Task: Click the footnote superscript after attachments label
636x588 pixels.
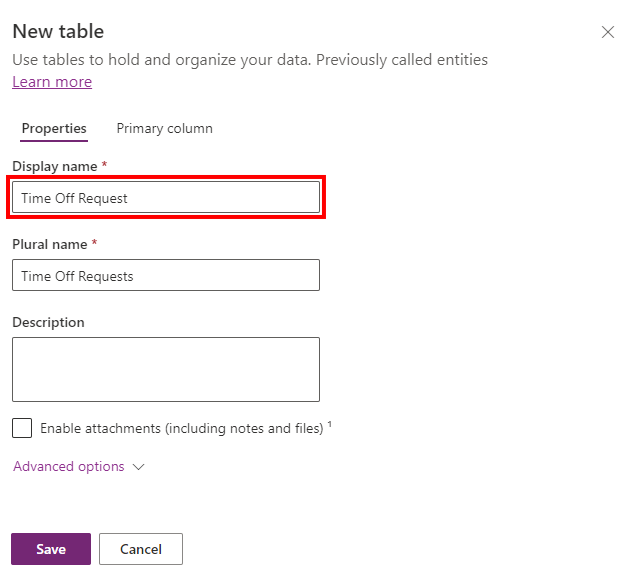Action: (x=329, y=425)
